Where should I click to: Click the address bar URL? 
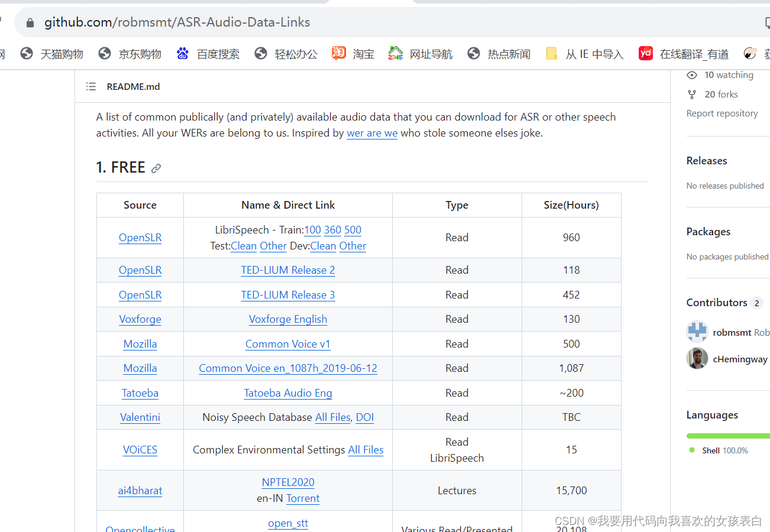point(177,22)
